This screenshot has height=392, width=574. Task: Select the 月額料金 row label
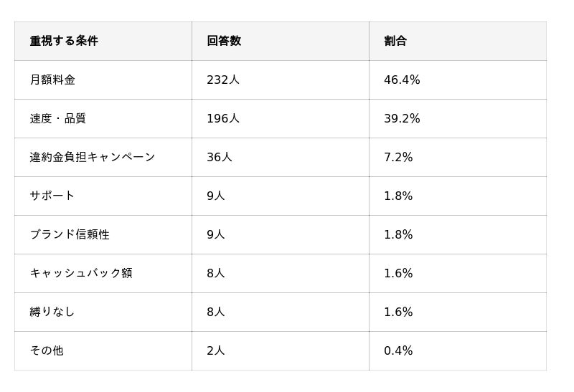(52, 80)
